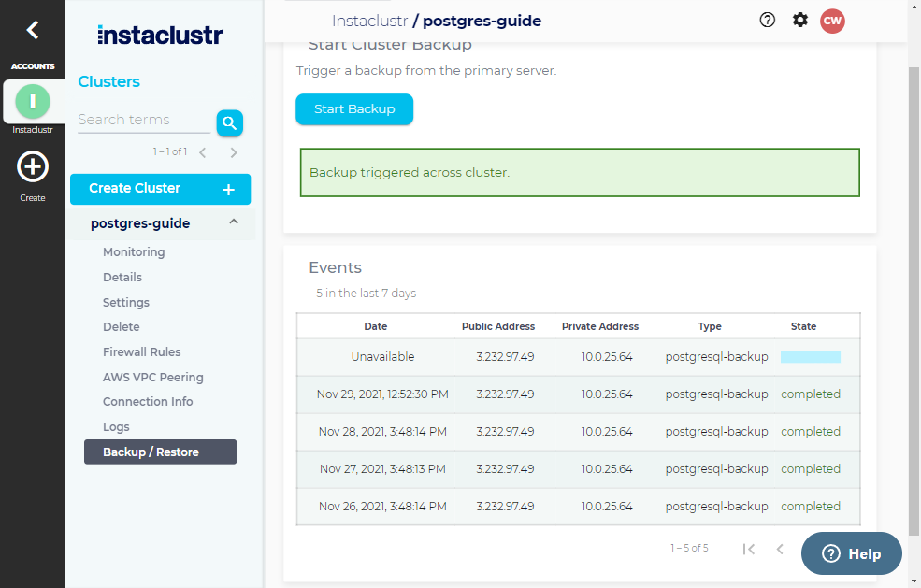Open Connection Info

(x=148, y=402)
